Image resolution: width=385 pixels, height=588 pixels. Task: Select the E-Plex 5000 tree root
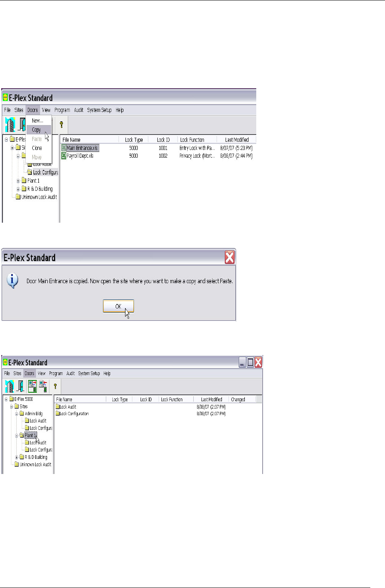(x=21, y=399)
